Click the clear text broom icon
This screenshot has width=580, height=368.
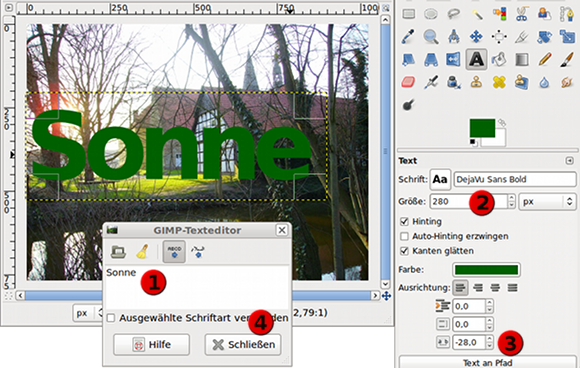[142, 251]
